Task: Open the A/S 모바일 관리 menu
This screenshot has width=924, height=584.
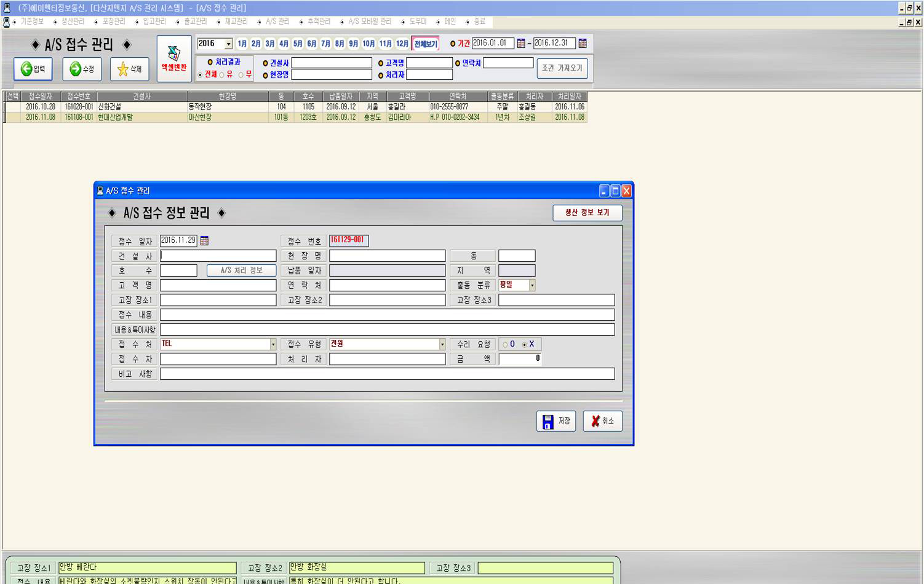Action: (370, 22)
